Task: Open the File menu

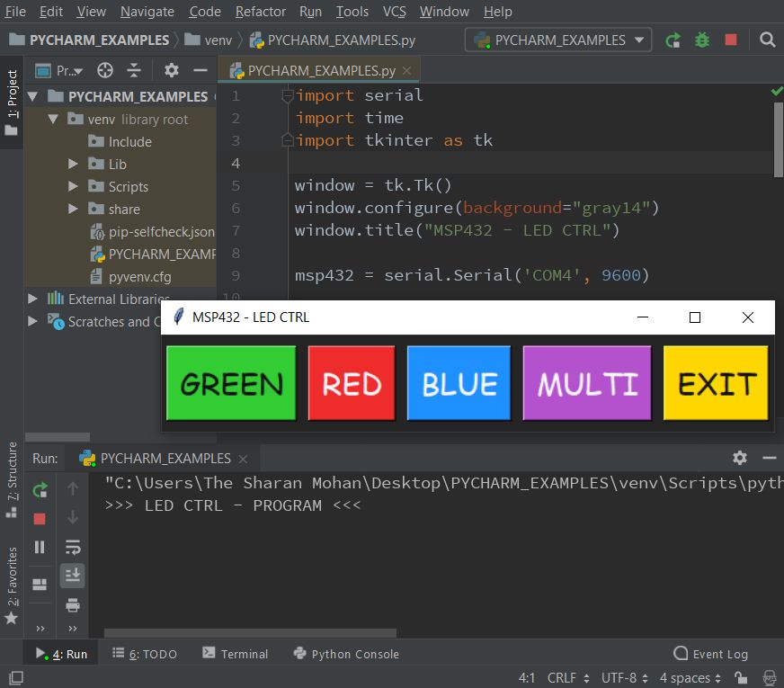Action: point(15,12)
